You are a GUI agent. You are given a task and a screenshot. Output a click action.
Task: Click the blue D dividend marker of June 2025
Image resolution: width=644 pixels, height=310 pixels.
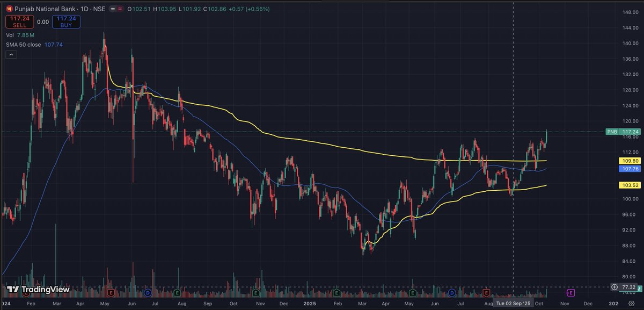coord(452,293)
